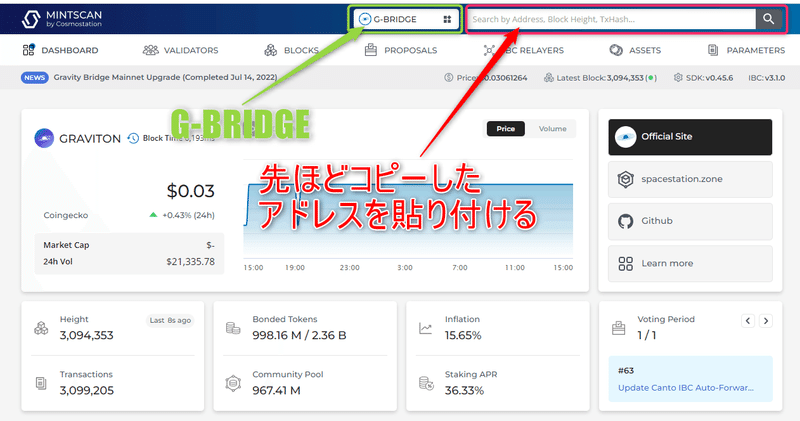
Task: Go to the next voting proposal
Action: point(765,321)
